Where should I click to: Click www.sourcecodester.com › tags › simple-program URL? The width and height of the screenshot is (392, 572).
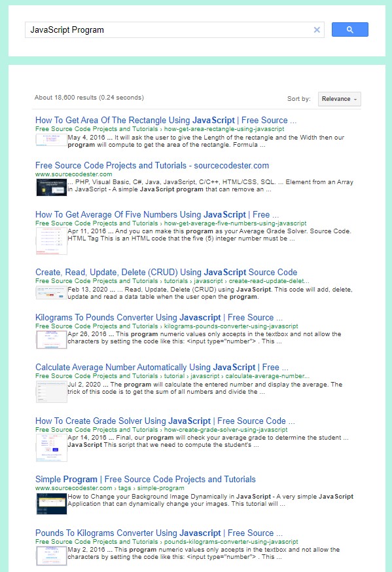point(110,487)
